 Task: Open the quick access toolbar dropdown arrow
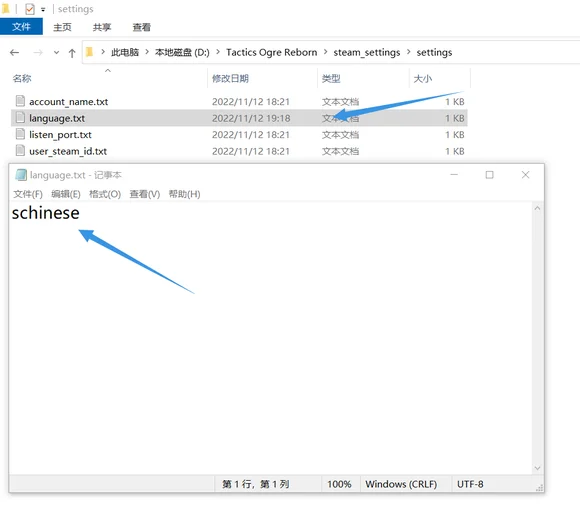[43, 10]
